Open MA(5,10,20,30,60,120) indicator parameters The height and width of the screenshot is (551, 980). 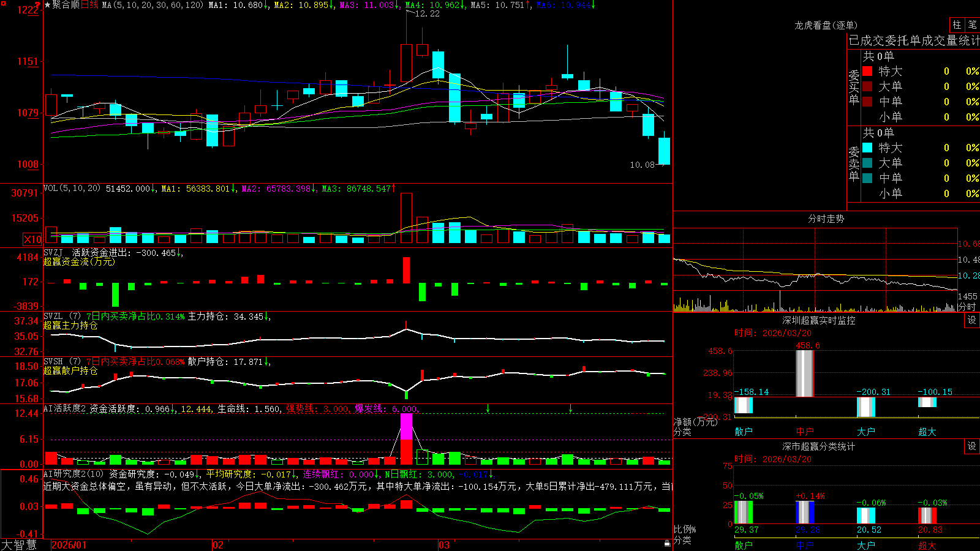pyautogui.click(x=153, y=5)
